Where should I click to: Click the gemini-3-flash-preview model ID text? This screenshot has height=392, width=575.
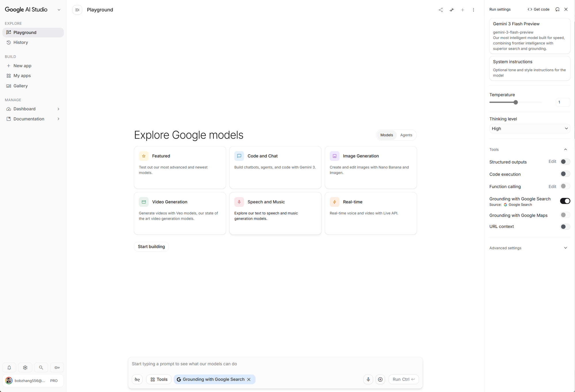tap(513, 32)
